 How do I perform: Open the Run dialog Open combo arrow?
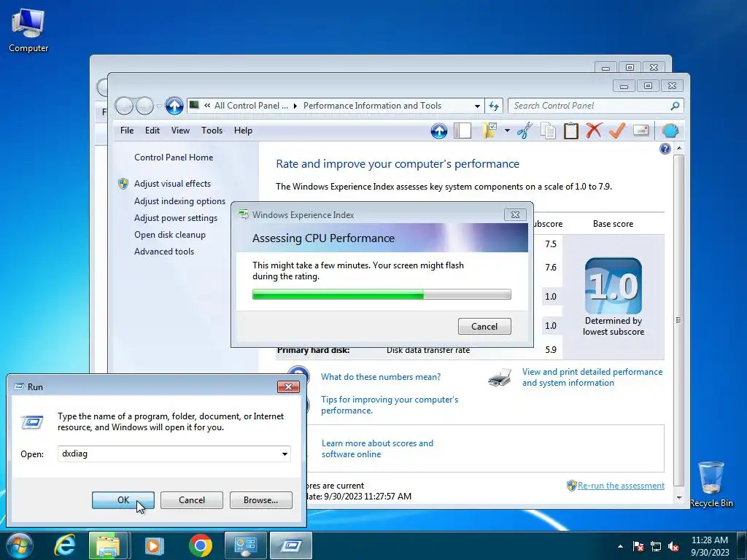pos(285,454)
